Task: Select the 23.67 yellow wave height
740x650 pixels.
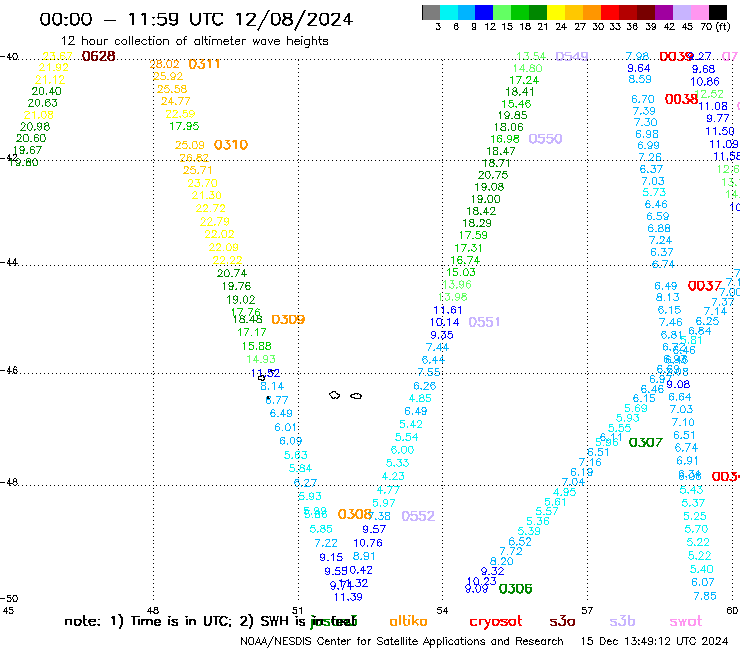Action: point(57,56)
